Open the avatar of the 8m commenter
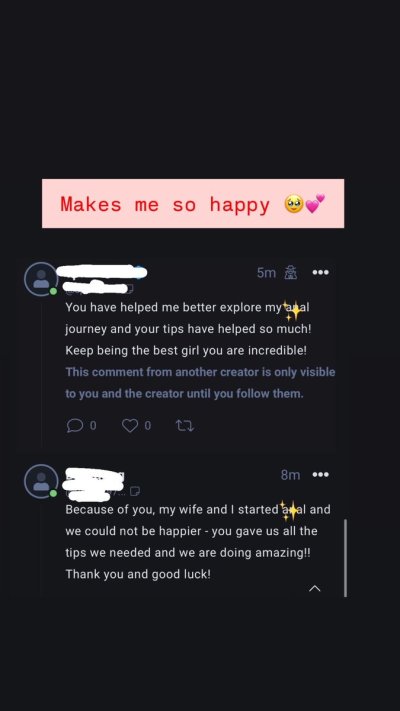The image size is (400, 711). click(41, 481)
